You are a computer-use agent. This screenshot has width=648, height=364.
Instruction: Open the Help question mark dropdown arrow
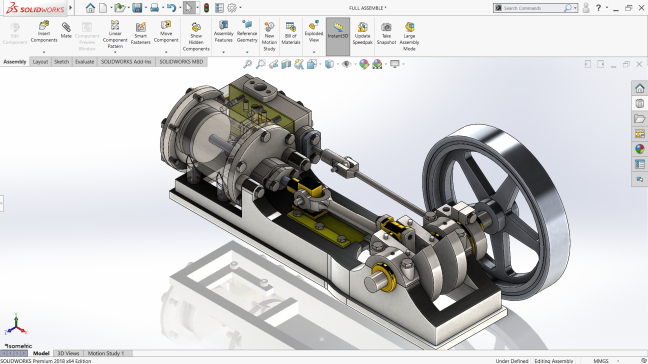(607, 8)
